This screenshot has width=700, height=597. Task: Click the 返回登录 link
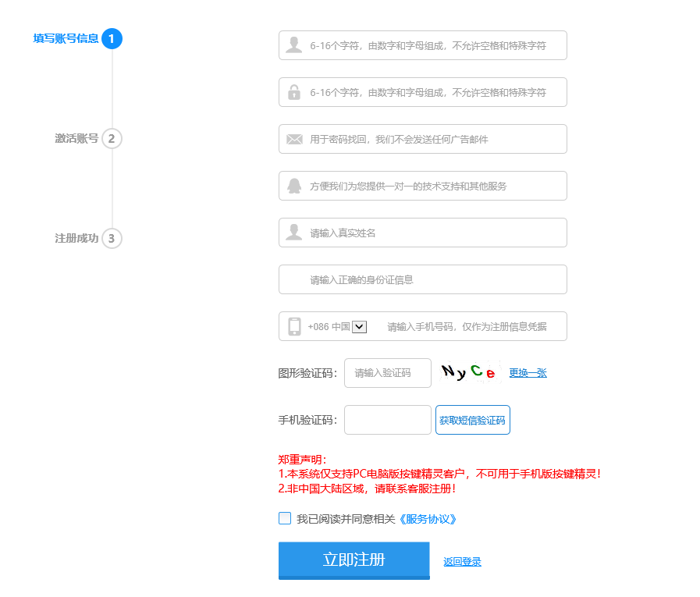462,562
